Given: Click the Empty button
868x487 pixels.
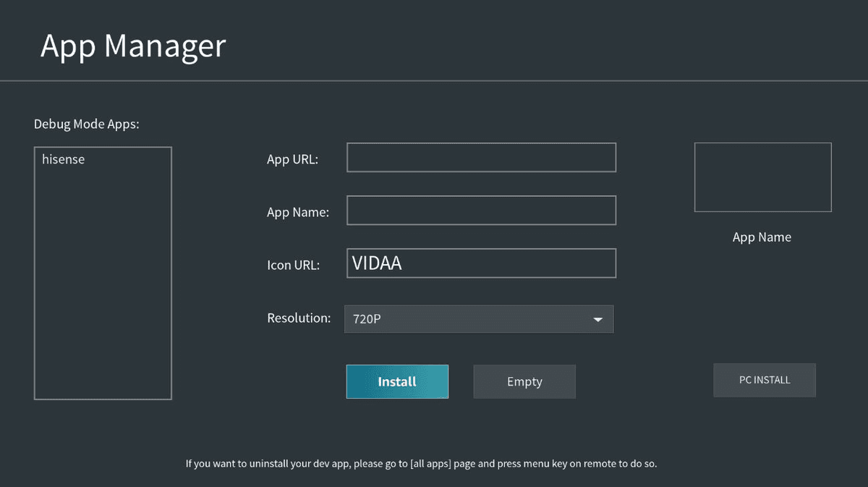Looking at the screenshot, I should (x=524, y=381).
